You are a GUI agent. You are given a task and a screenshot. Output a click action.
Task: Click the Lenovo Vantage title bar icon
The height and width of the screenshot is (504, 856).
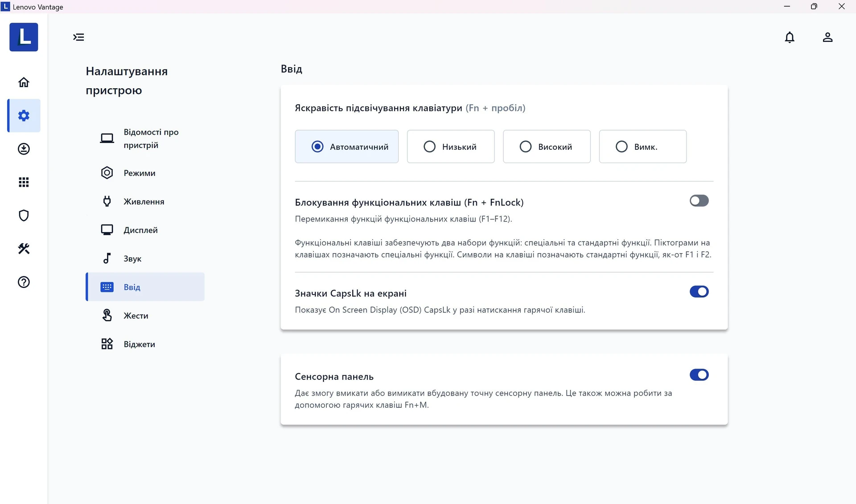coord(5,6)
